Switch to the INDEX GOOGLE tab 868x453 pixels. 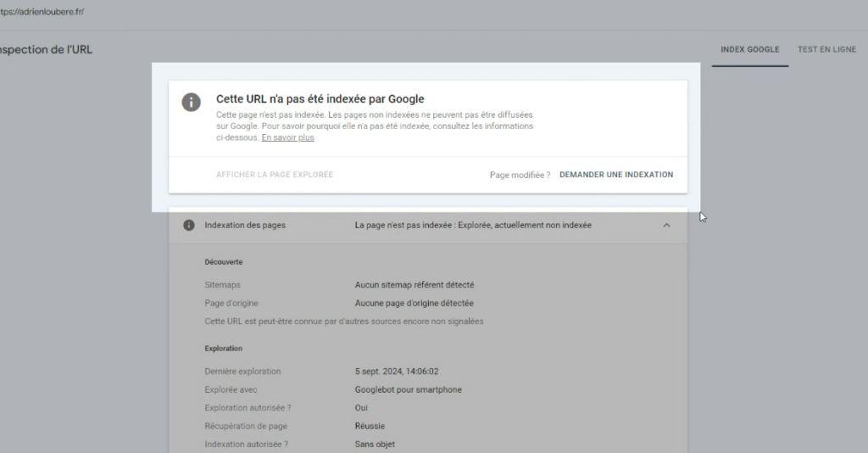tap(749, 49)
